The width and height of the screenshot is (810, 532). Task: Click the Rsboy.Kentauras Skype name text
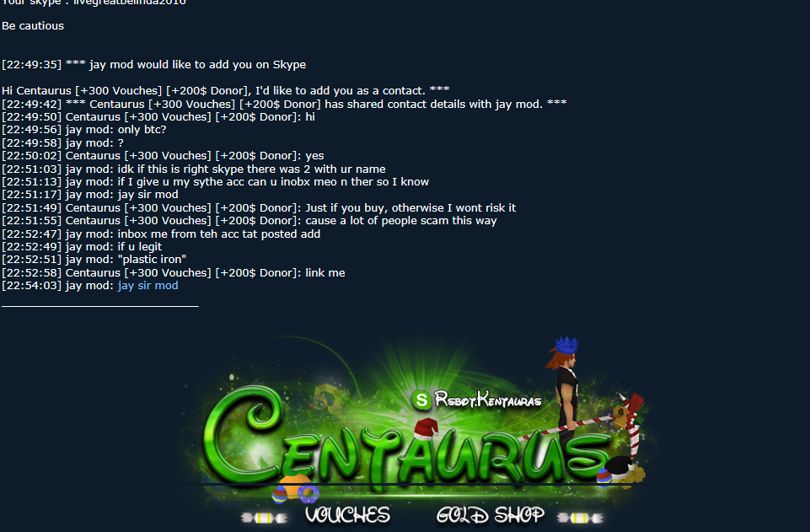tap(488, 400)
